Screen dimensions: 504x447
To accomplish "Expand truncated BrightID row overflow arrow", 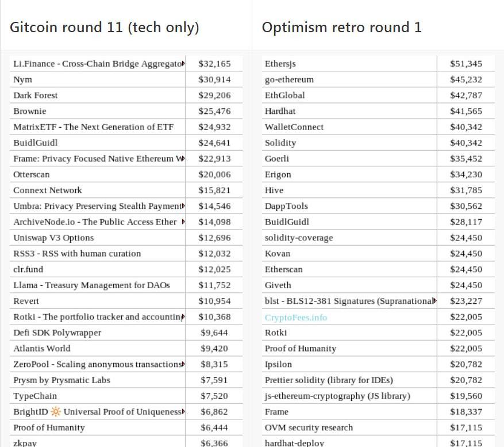I will [x=183, y=411].
